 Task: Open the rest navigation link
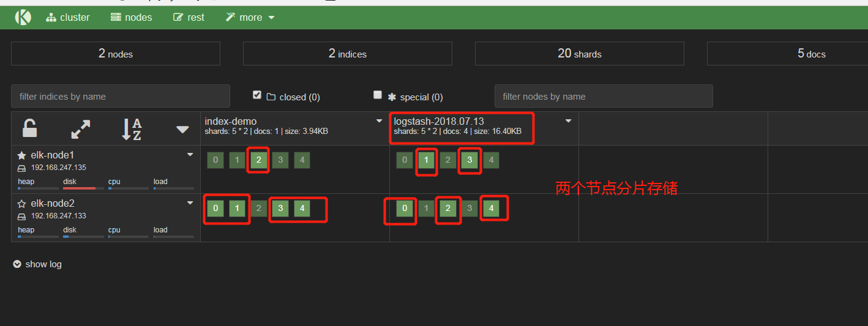point(189,17)
